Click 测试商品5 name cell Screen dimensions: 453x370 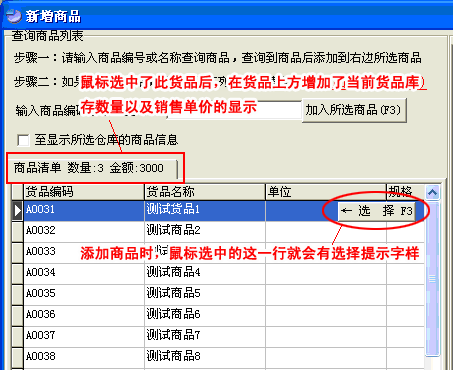pos(205,294)
